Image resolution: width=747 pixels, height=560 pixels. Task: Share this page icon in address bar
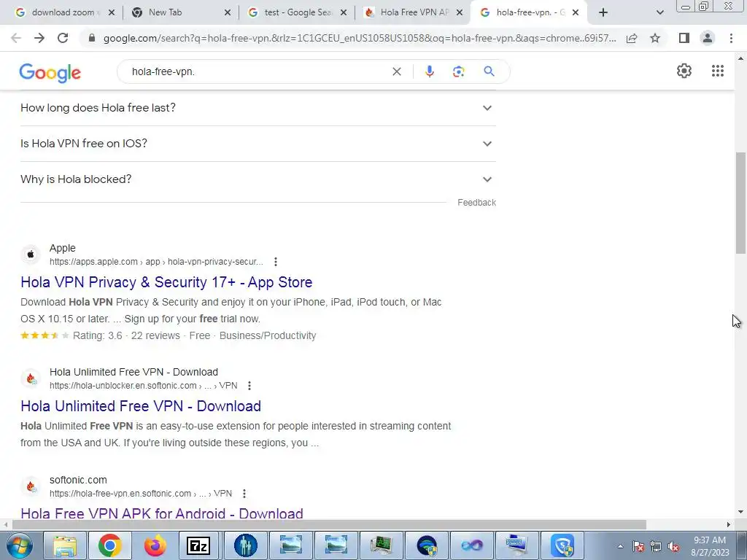coord(632,38)
